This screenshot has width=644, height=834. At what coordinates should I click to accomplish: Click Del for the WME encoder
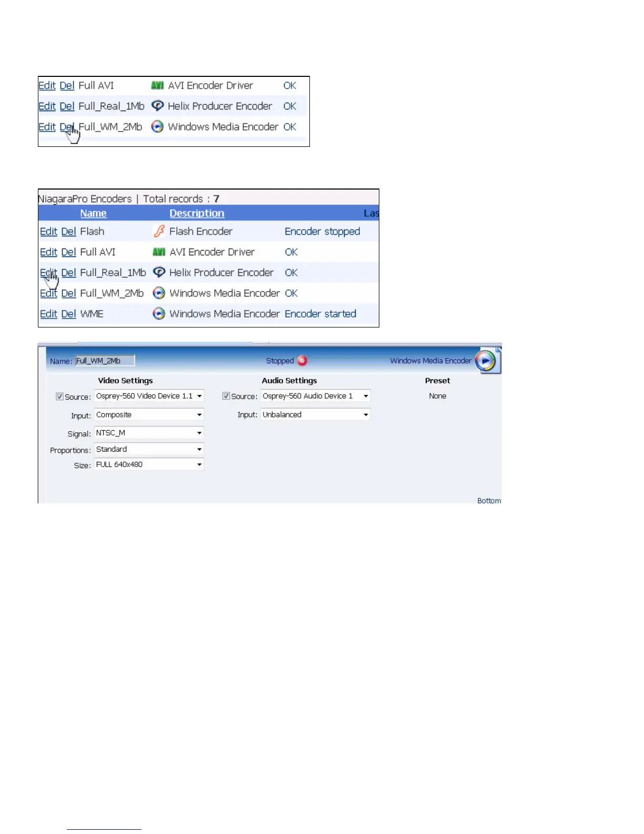pos(68,314)
